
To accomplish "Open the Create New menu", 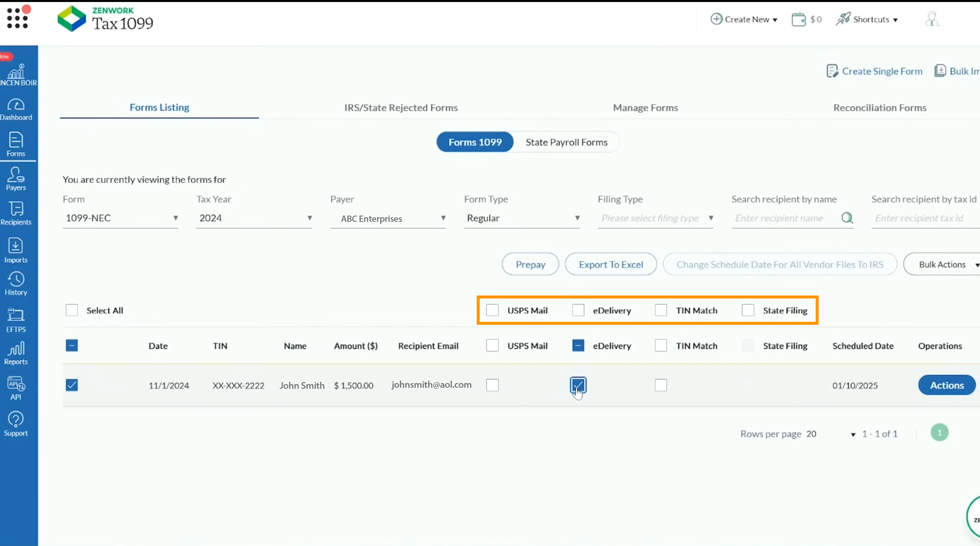I will [744, 19].
